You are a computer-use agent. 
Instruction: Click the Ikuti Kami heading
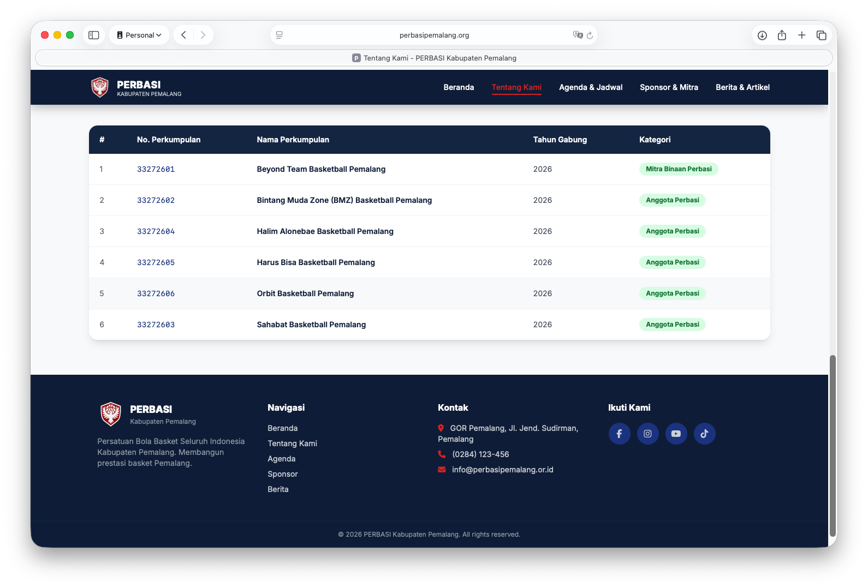(629, 407)
